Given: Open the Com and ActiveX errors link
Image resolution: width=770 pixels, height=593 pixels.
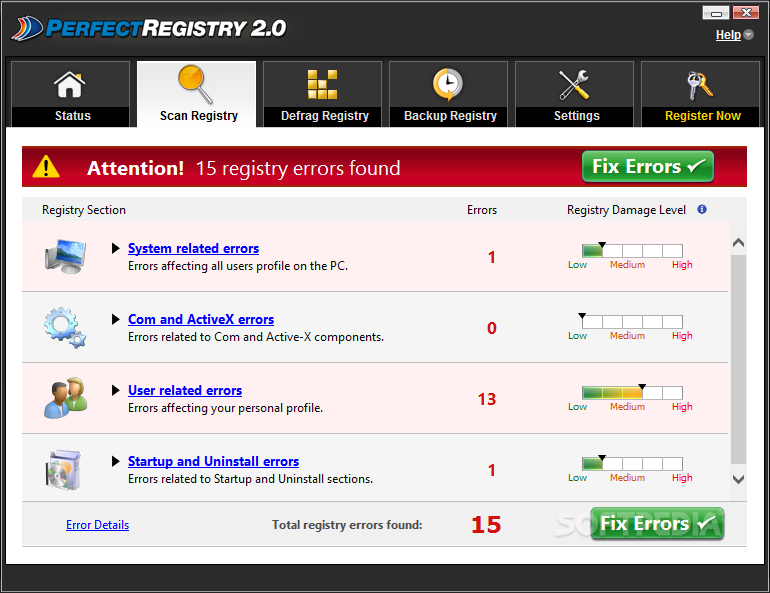Looking at the screenshot, I should coord(201,320).
